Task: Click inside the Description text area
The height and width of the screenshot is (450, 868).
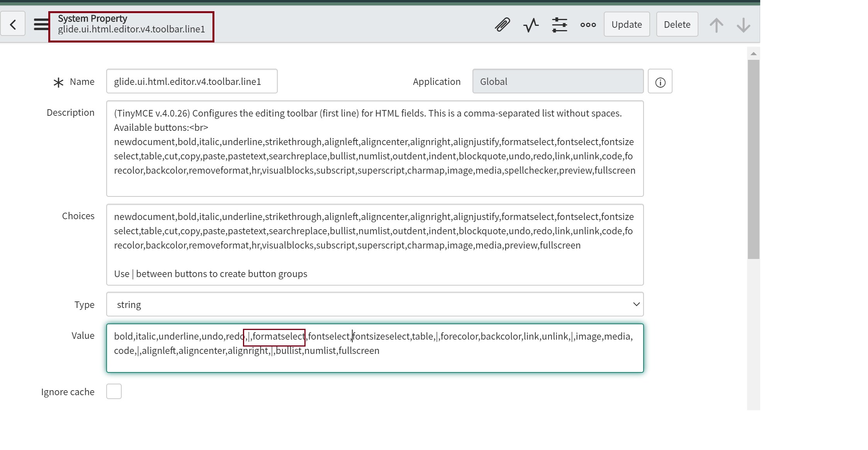Action: tap(375, 149)
